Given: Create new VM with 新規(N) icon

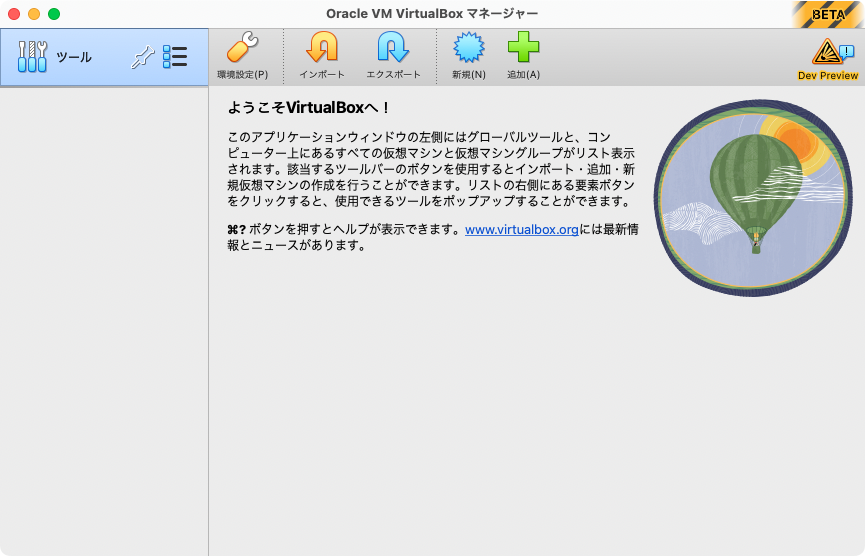Looking at the screenshot, I should (469, 47).
